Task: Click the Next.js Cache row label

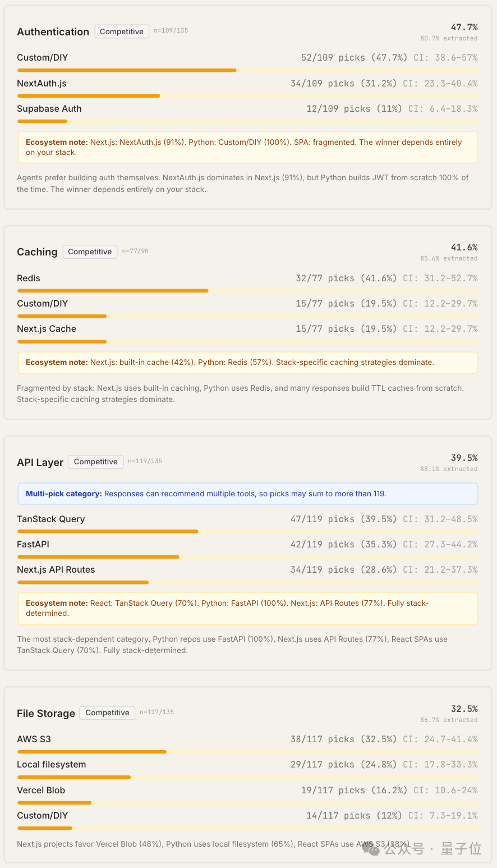Action: (47, 328)
